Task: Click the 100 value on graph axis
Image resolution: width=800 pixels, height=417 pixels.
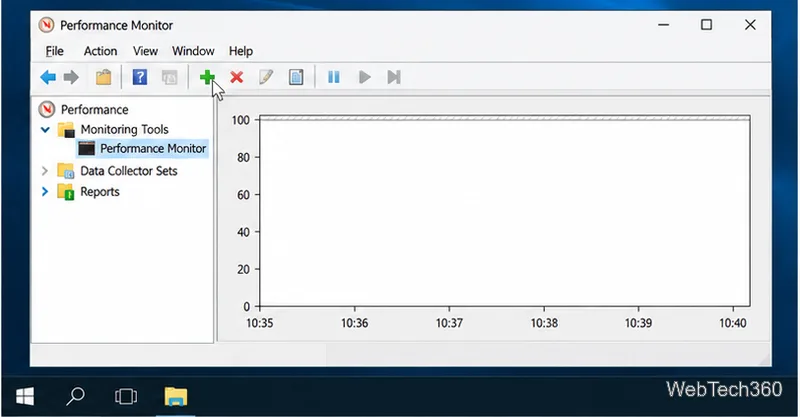Action: pyautogui.click(x=241, y=120)
